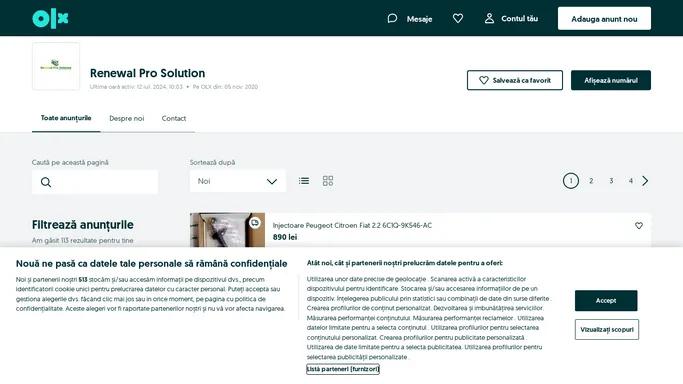Image resolution: width=683 pixels, height=384 pixels.
Task: Click the search magnifier icon
Action: click(x=46, y=182)
